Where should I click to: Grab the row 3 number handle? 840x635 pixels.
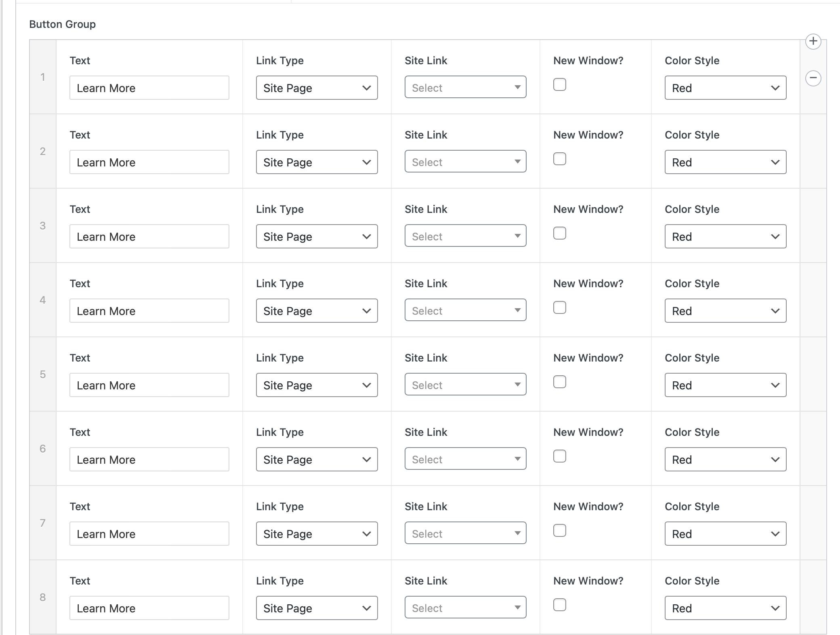point(43,225)
